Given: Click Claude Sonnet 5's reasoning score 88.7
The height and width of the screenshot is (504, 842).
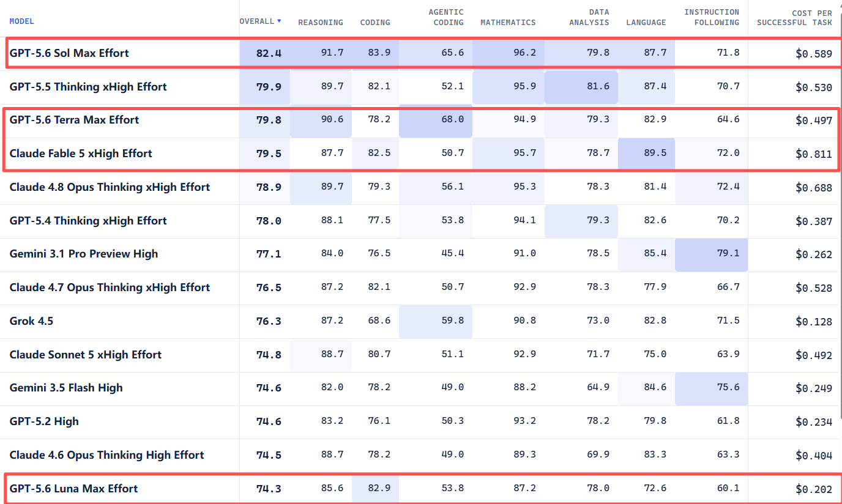Looking at the screenshot, I should coord(332,354).
